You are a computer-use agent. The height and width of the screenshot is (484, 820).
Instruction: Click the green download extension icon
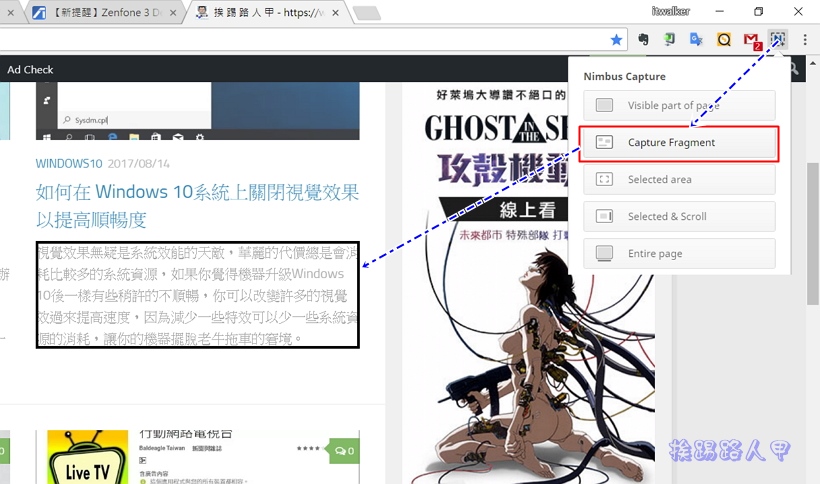point(669,39)
